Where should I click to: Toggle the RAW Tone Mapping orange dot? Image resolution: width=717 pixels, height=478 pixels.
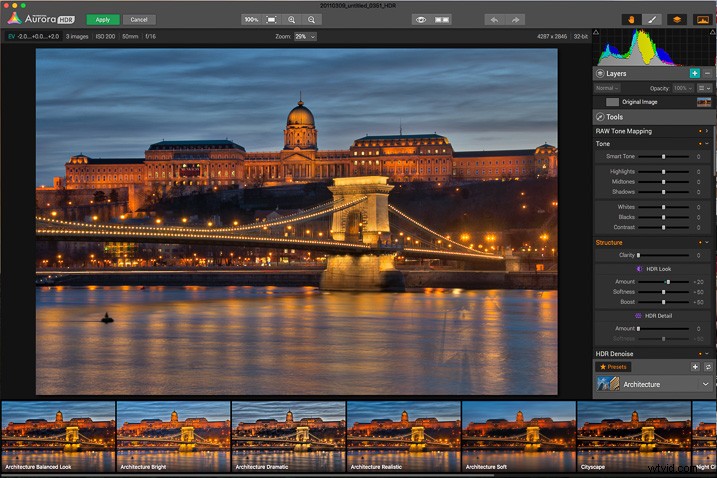[x=700, y=131]
